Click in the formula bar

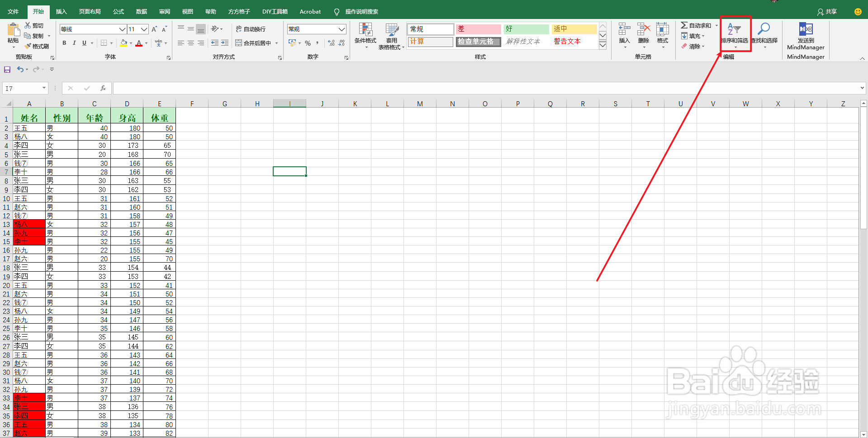(x=486, y=88)
